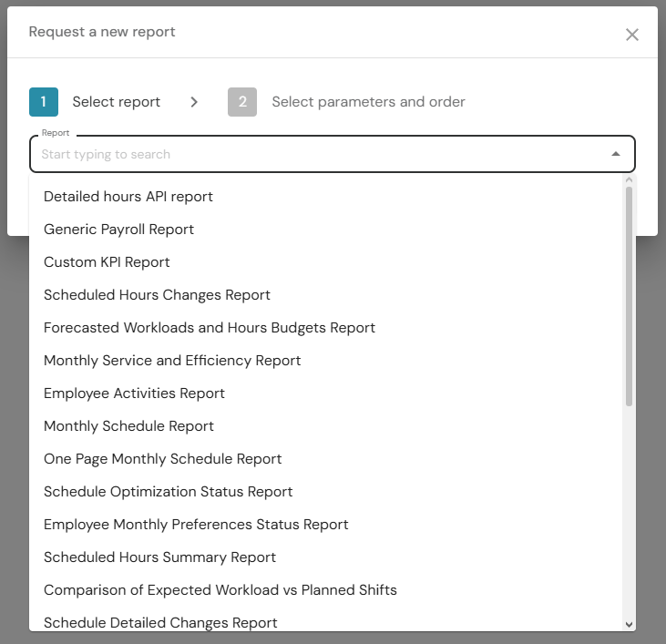Select Schedule Optimization Status Report
Image resolution: width=666 pixels, height=644 pixels.
(169, 491)
